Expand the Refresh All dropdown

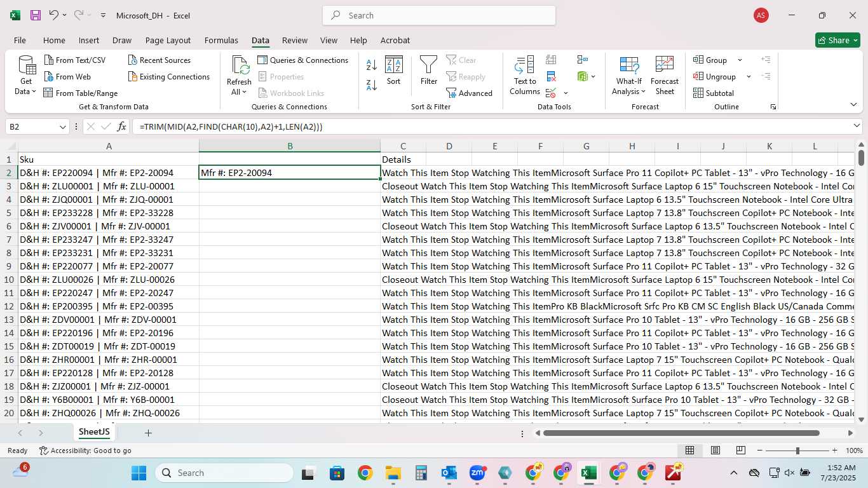point(244,92)
